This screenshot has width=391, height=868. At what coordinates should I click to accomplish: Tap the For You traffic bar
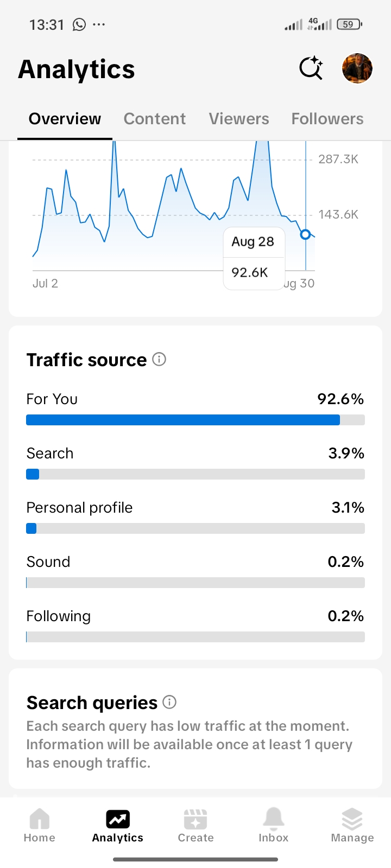[195, 420]
